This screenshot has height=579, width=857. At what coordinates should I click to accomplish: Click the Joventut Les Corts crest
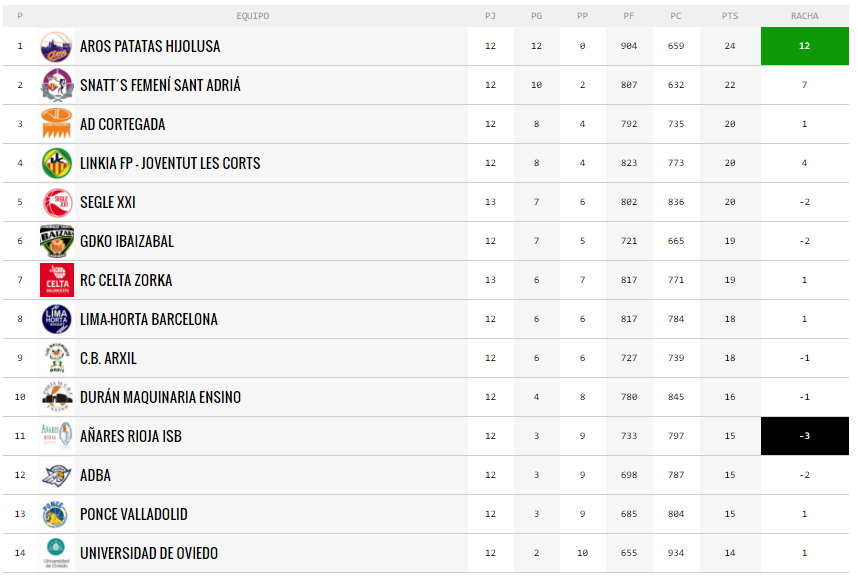[x=57, y=163]
